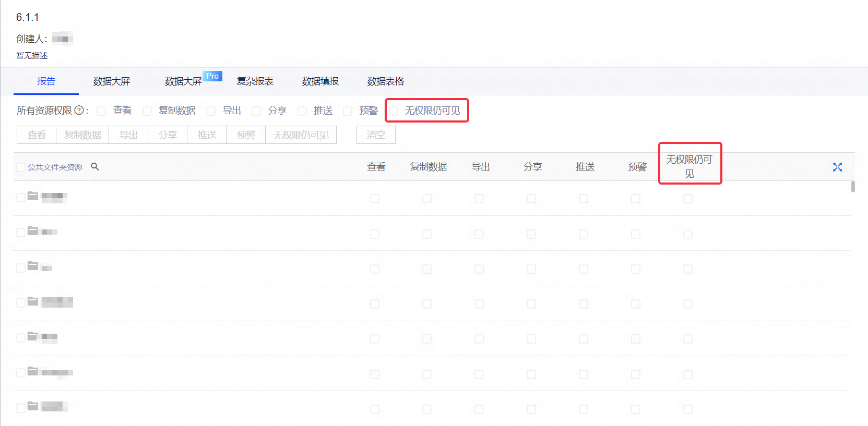Click the fullscreen expand icon in table header
This screenshot has width=868, height=426.
(x=837, y=167)
